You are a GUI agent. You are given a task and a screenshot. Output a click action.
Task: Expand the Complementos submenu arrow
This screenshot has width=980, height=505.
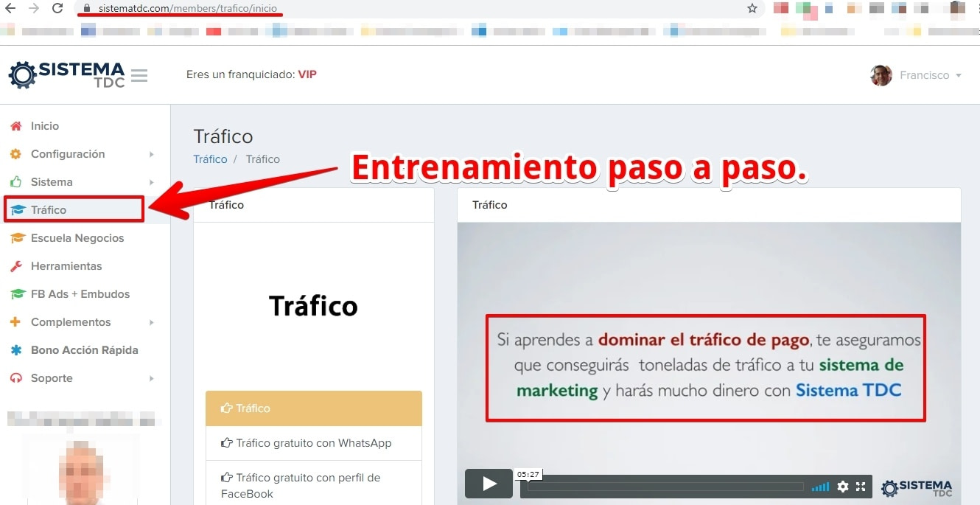pos(151,322)
